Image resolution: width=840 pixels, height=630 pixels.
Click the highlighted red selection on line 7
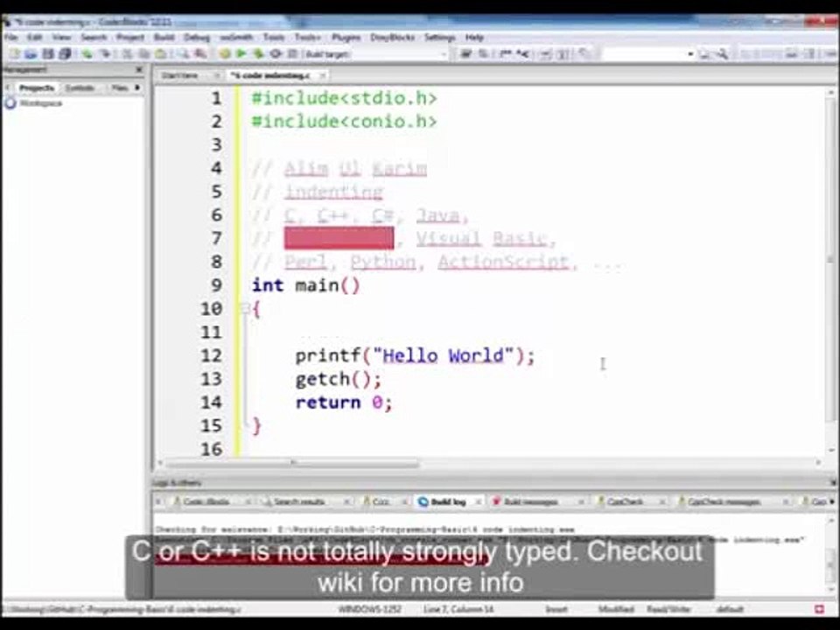(x=339, y=238)
